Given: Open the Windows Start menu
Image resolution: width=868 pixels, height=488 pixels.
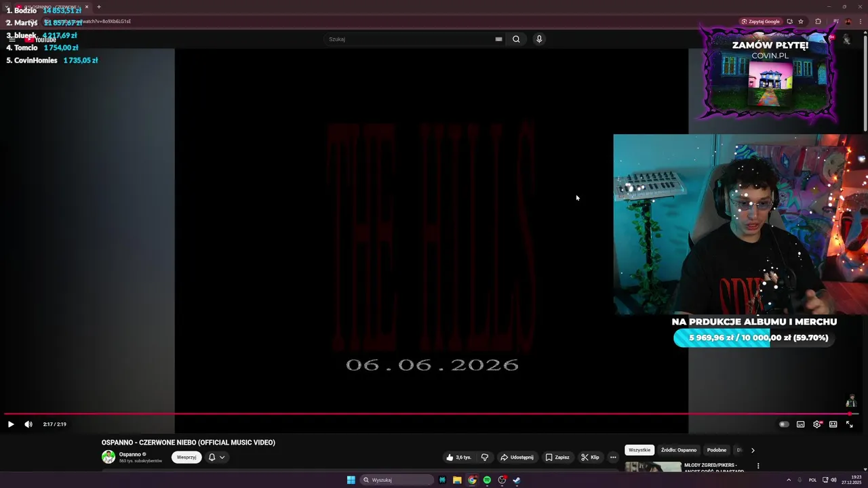Looking at the screenshot, I should pos(351,480).
